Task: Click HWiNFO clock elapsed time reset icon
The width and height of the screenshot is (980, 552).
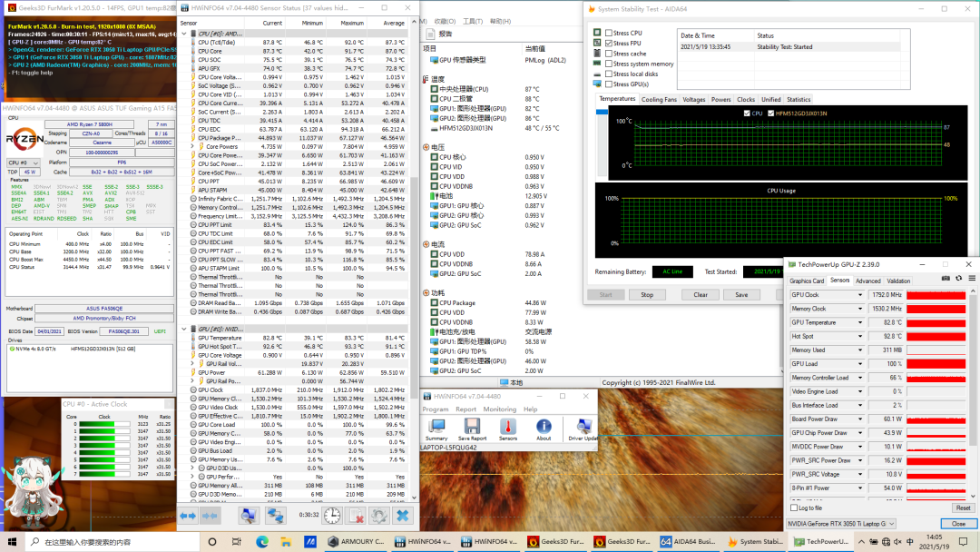Action: click(x=332, y=516)
